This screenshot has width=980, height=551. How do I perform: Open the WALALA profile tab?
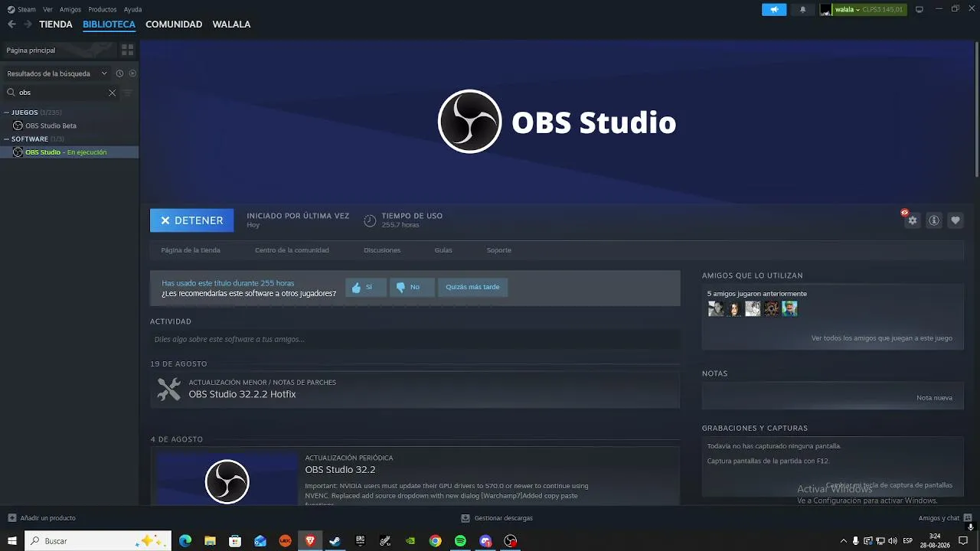pyautogui.click(x=231, y=24)
